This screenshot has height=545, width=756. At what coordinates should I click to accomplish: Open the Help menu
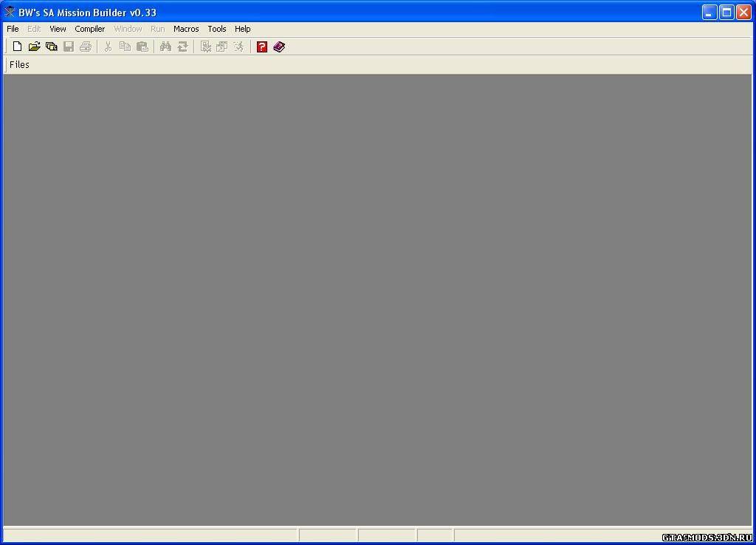(x=242, y=29)
